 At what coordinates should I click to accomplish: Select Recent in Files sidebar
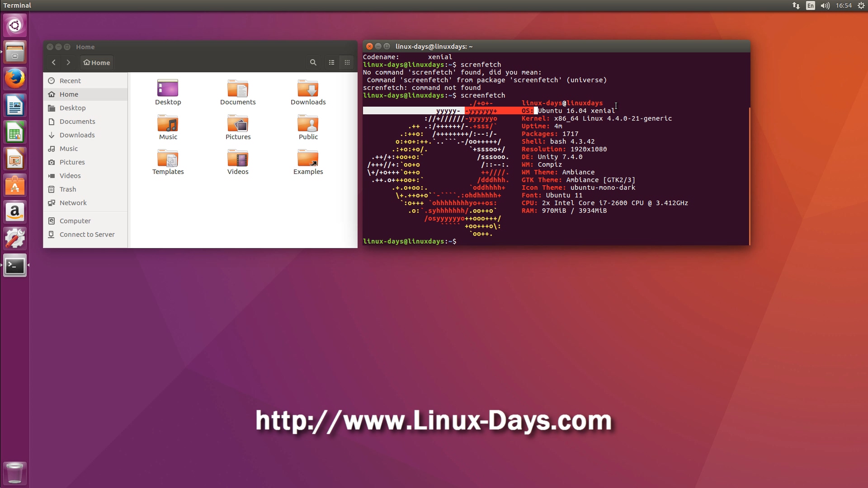pos(85,80)
